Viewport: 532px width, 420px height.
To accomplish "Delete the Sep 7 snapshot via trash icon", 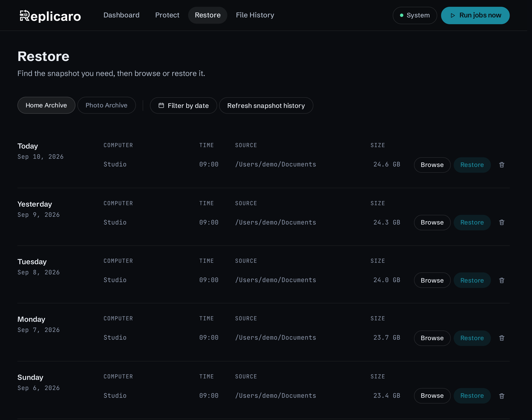I will point(502,338).
